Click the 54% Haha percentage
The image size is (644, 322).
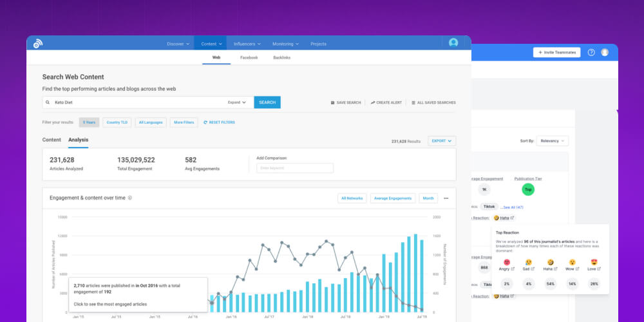(551, 284)
